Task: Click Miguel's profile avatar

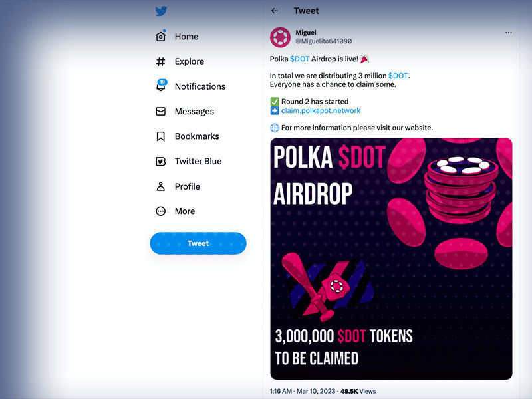Action: coord(280,37)
